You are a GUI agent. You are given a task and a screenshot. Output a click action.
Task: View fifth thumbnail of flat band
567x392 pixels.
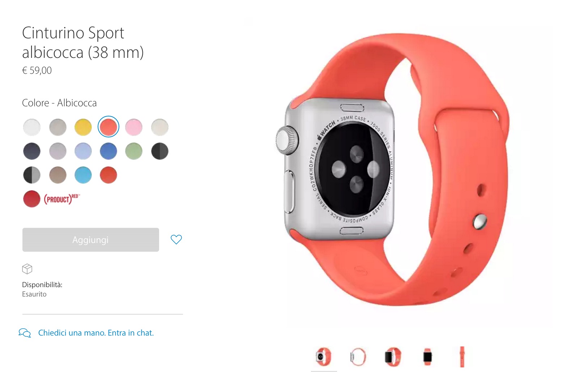462,357
